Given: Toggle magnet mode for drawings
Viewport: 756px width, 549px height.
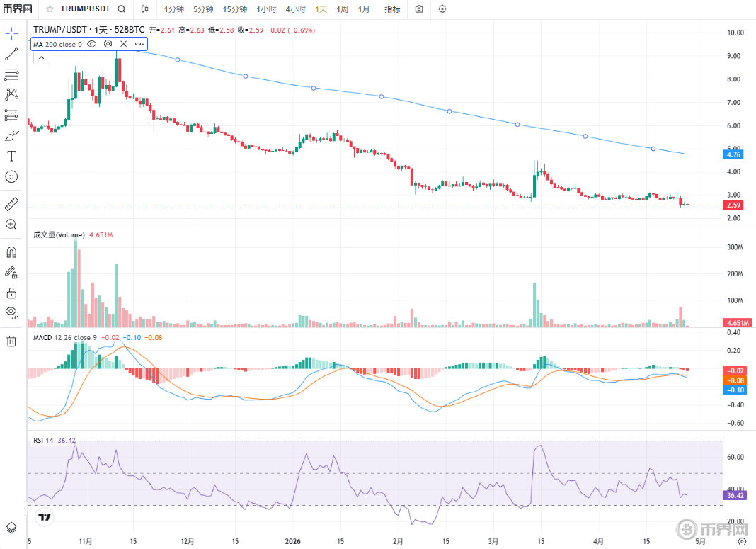Looking at the screenshot, I should tap(11, 251).
